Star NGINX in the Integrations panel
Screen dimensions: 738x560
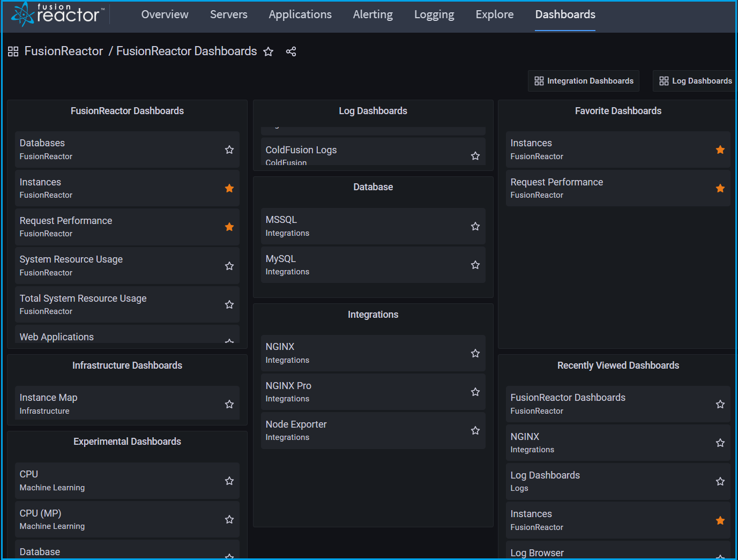[475, 353]
